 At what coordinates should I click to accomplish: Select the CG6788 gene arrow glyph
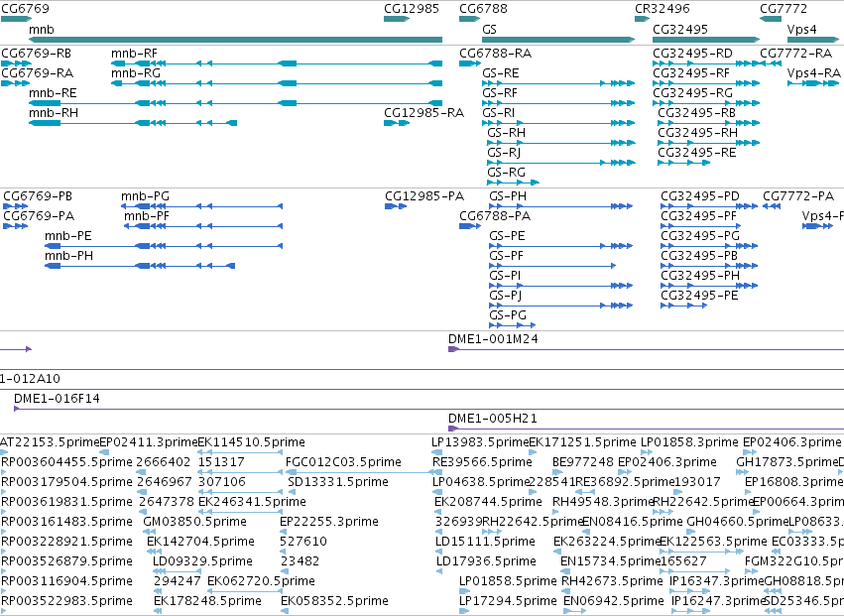469,19
